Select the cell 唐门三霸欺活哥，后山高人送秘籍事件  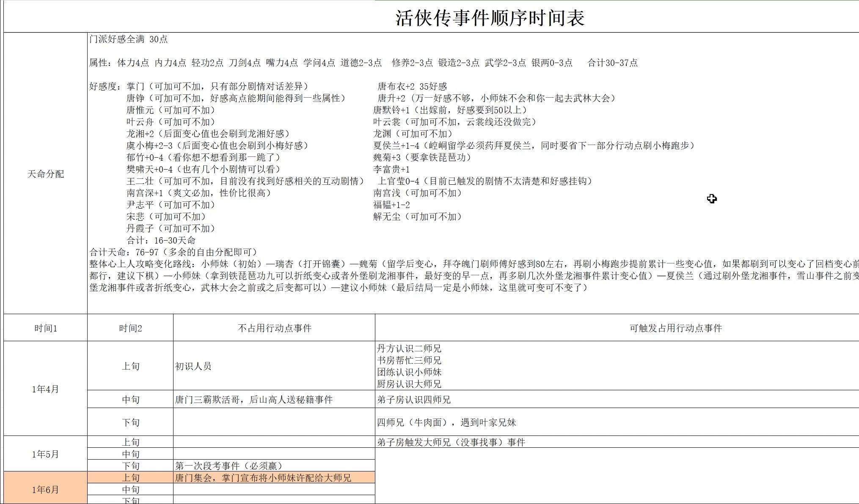[274, 399]
